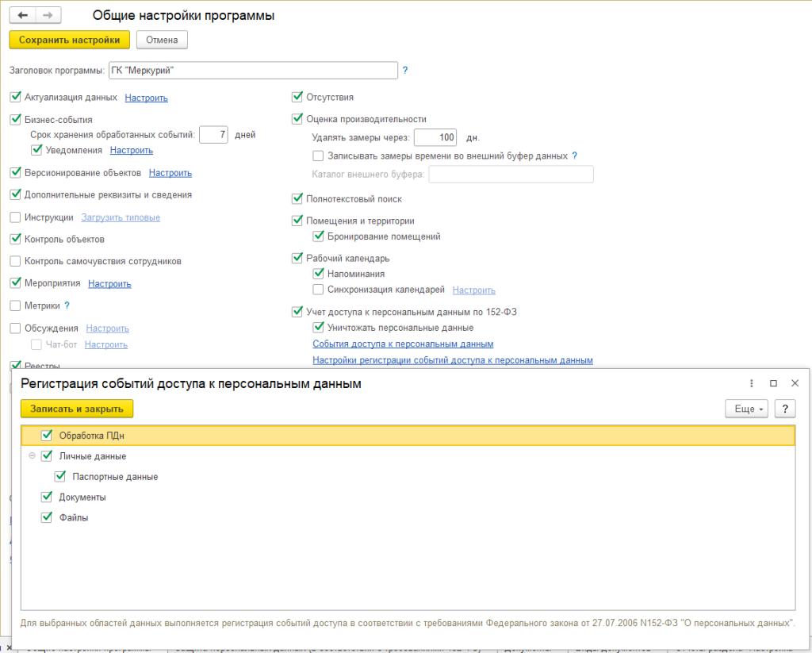This screenshot has width=812, height=653.
Task: Enable the Инструкции checkbox
Action: coord(15,217)
